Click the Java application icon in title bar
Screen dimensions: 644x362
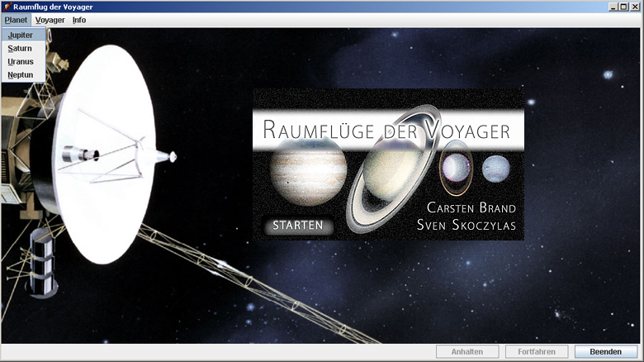(7, 7)
